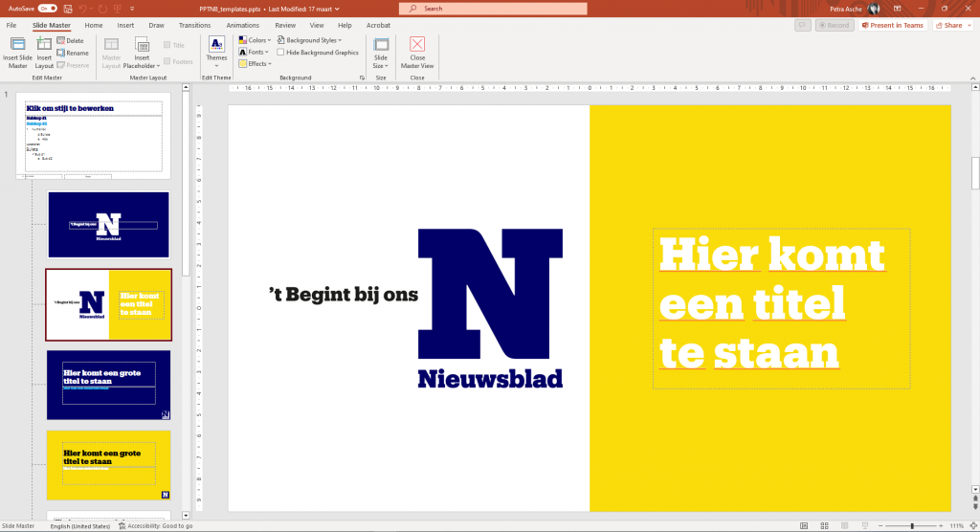Expand the Fonts dropdown
This screenshot has height=532, width=980.
coord(254,52)
